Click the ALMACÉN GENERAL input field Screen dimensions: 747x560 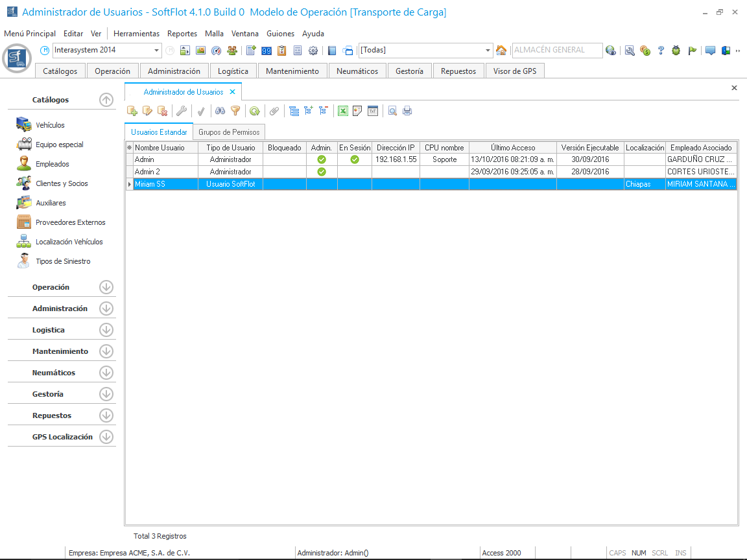(x=555, y=51)
